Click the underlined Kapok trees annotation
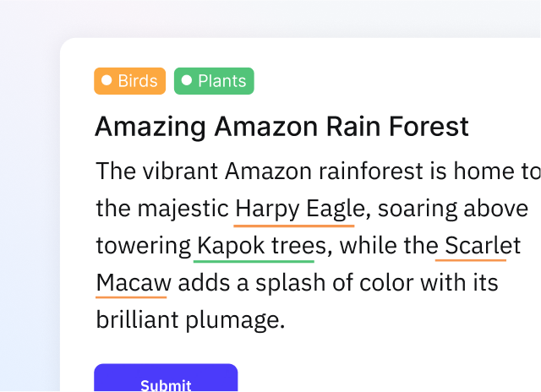This screenshot has width=541, height=392. (260, 246)
